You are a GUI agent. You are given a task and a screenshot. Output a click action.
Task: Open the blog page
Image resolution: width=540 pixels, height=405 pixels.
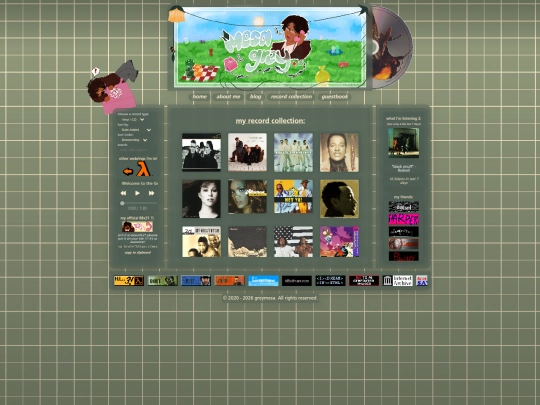pyautogui.click(x=255, y=97)
